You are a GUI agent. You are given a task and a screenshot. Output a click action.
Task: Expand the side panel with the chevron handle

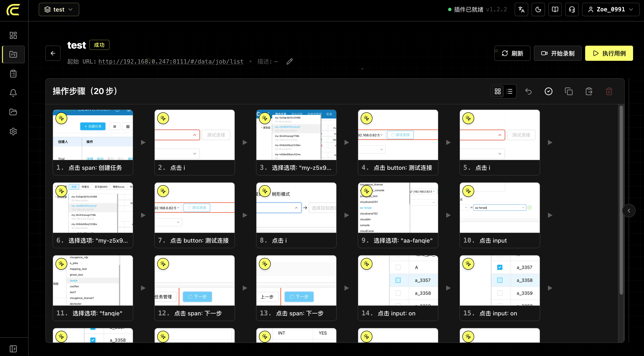pyautogui.click(x=629, y=211)
